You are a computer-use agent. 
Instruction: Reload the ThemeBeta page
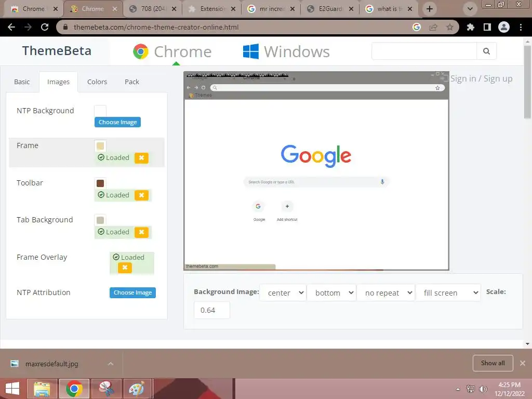click(45, 27)
